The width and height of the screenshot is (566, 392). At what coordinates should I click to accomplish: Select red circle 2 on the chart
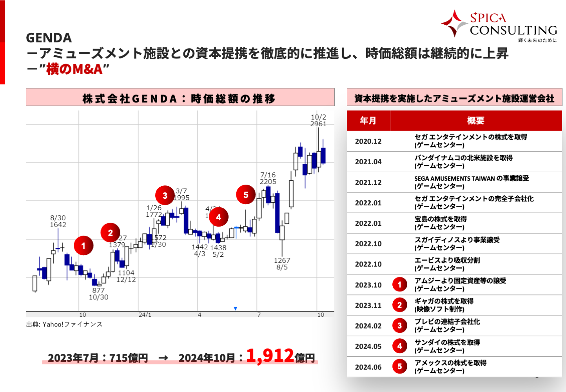[111, 233]
